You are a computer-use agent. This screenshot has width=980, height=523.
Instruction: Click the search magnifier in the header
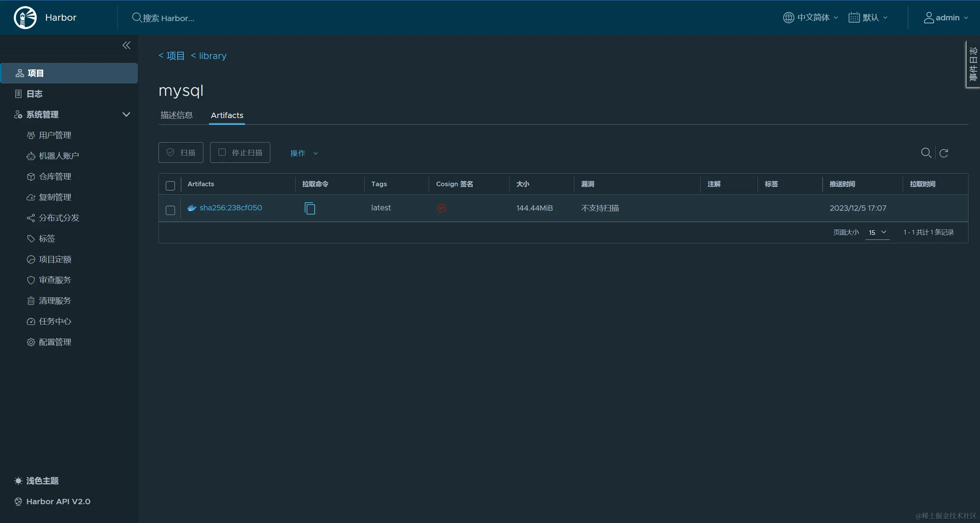[x=137, y=18]
